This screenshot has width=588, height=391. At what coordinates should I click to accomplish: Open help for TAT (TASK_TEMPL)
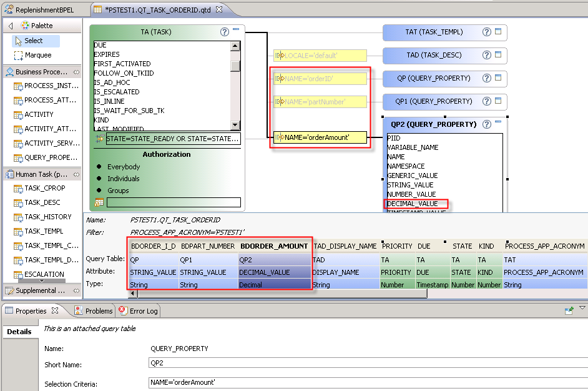coord(486,32)
